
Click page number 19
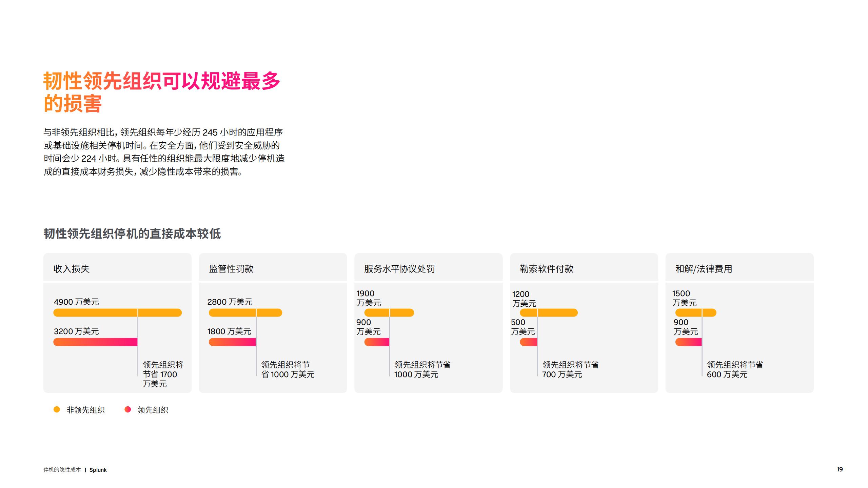tap(840, 469)
